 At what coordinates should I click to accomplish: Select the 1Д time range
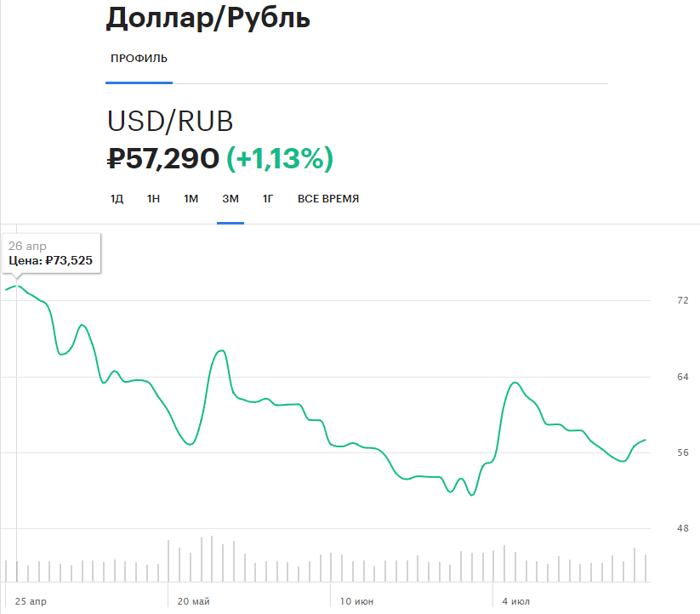click(x=117, y=199)
